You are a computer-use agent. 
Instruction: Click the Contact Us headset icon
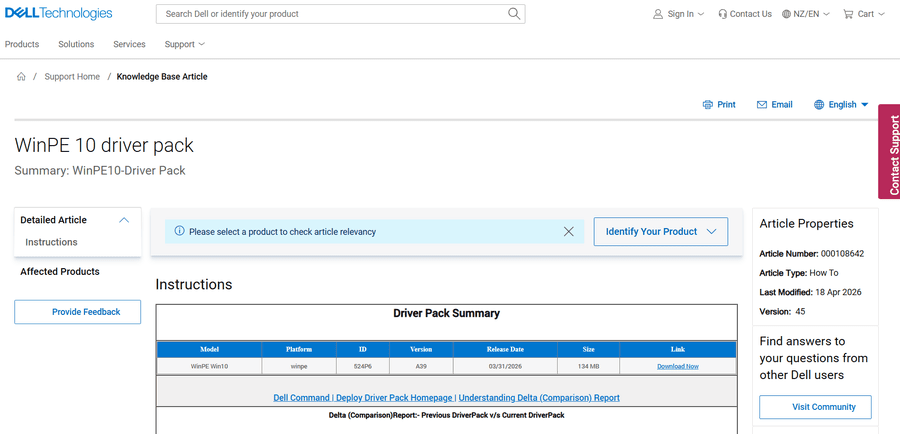pyautogui.click(x=723, y=14)
